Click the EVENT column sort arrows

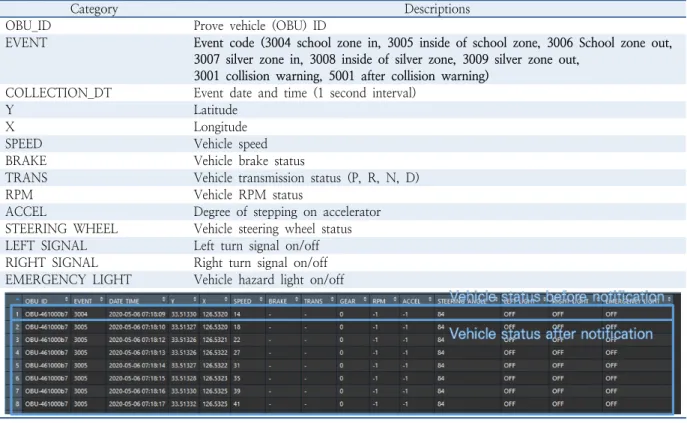click(101, 299)
